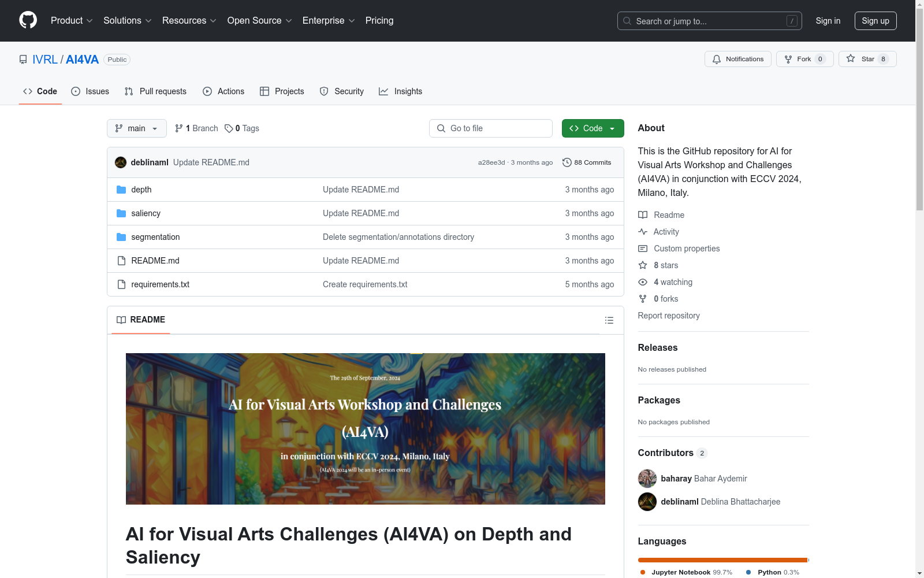Screen dimensions: 924x578
Task: Click the Fork icon button
Action: tap(788, 59)
